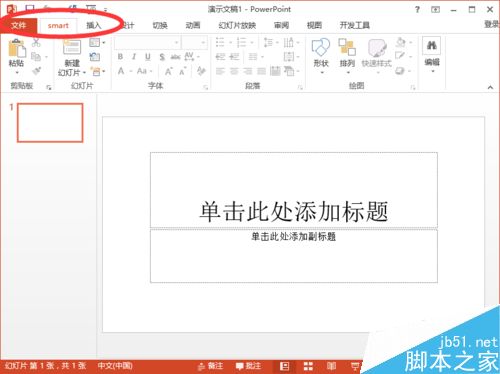
Task: Toggle Bold formatting
Action: pyautogui.click(x=120, y=57)
